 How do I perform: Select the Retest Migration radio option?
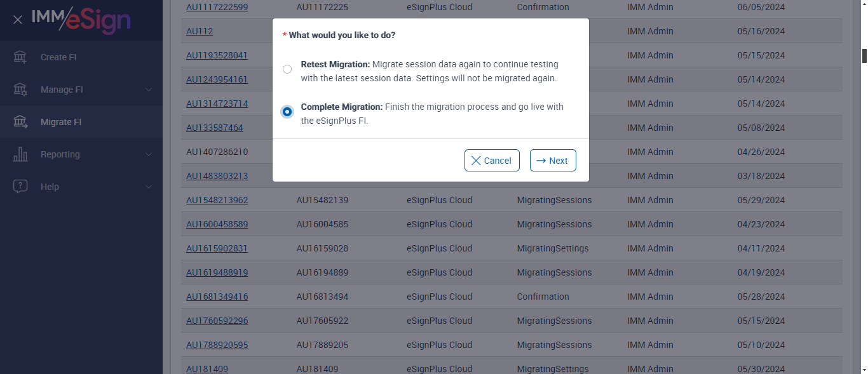point(287,69)
